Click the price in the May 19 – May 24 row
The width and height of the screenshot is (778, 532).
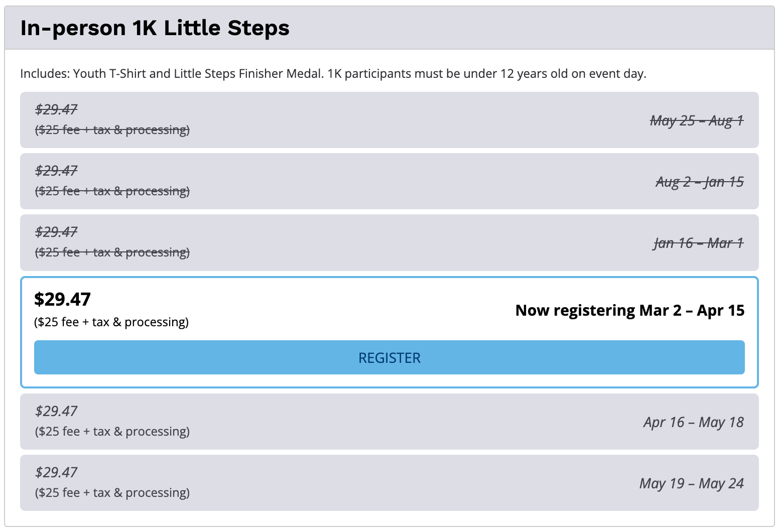56,472
